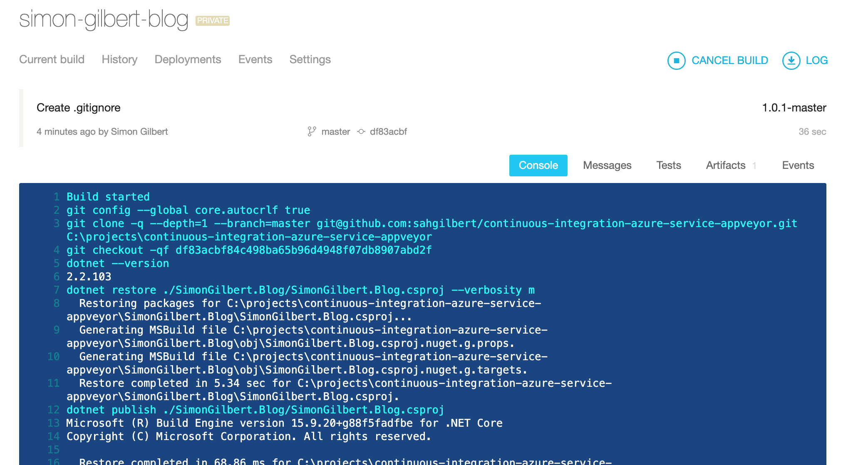The height and width of the screenshot is (465, 868).
Task: Click 'Copyright (C) Microsoft Corporation' line
Action: [248, 436]
